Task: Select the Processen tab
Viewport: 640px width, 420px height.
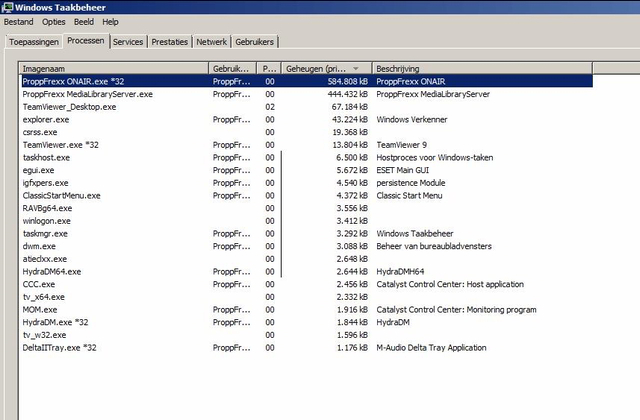Action: tap(86, 41)
